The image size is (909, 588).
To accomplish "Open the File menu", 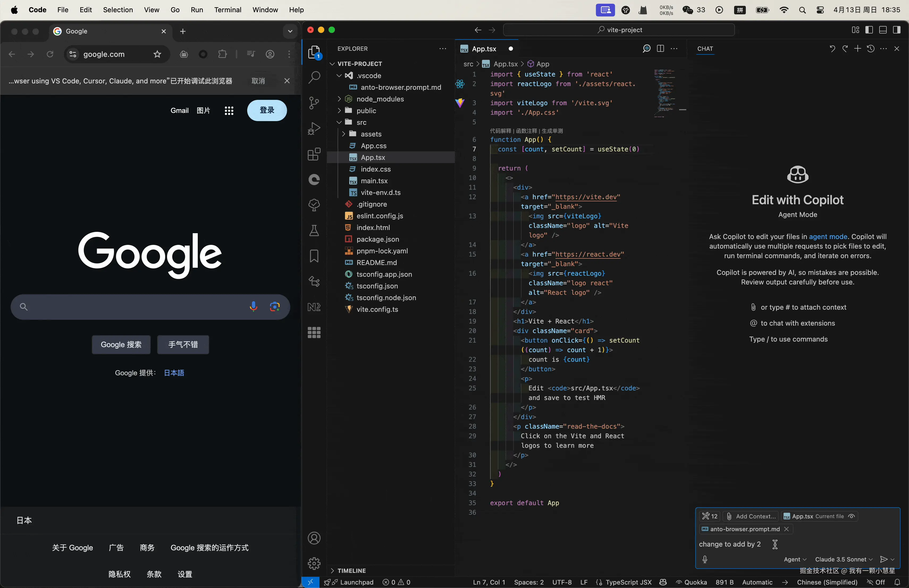I will (x=63, y=10).
